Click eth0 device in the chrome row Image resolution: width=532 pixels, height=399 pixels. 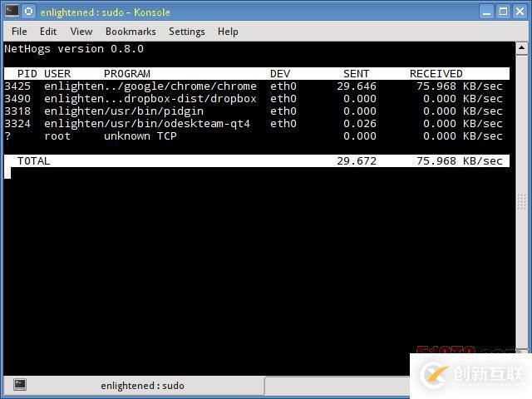tap(283, 86)
